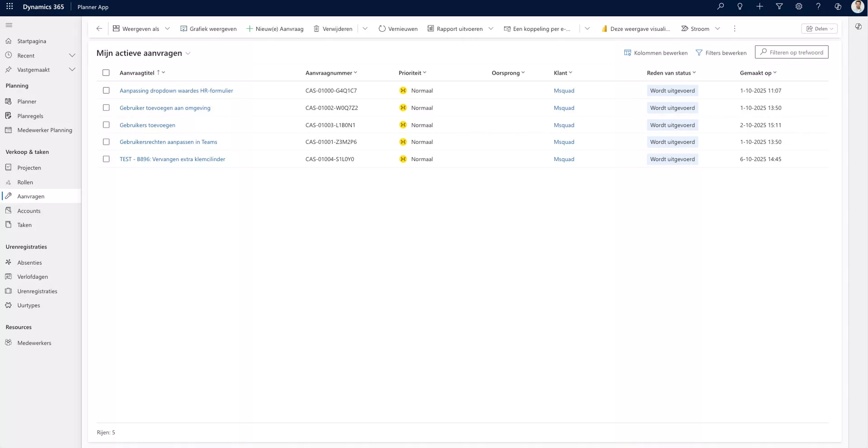This screenshot has width=868, height=448.
Task: Open advanced find funnel icon in top bar
Action: [x=779, y=6]
